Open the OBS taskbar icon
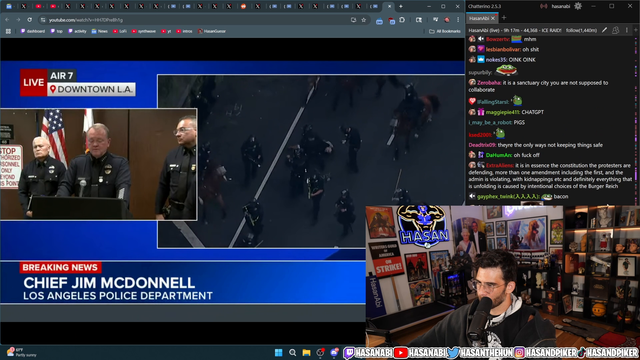The width and height of the screenshot is (640, 360). click(320, 353)
